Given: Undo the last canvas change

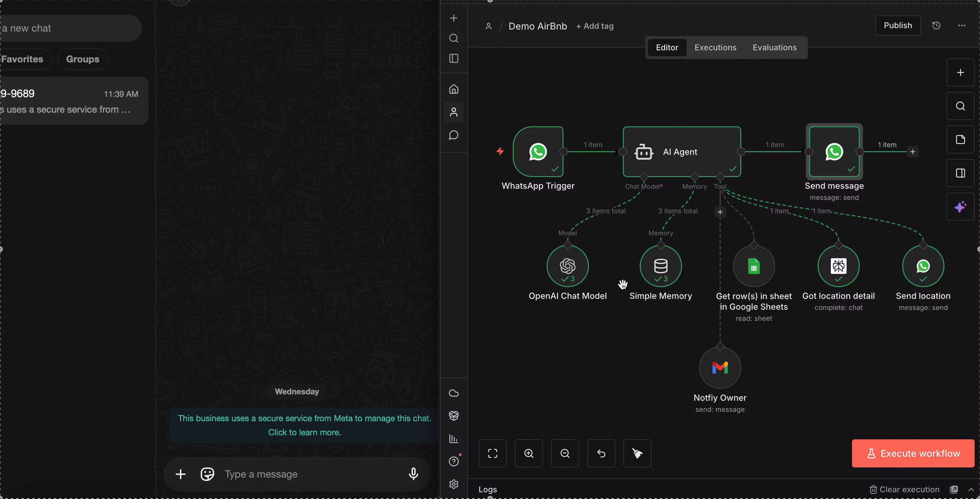Looking at the screenshot, I should coord(601,453).
